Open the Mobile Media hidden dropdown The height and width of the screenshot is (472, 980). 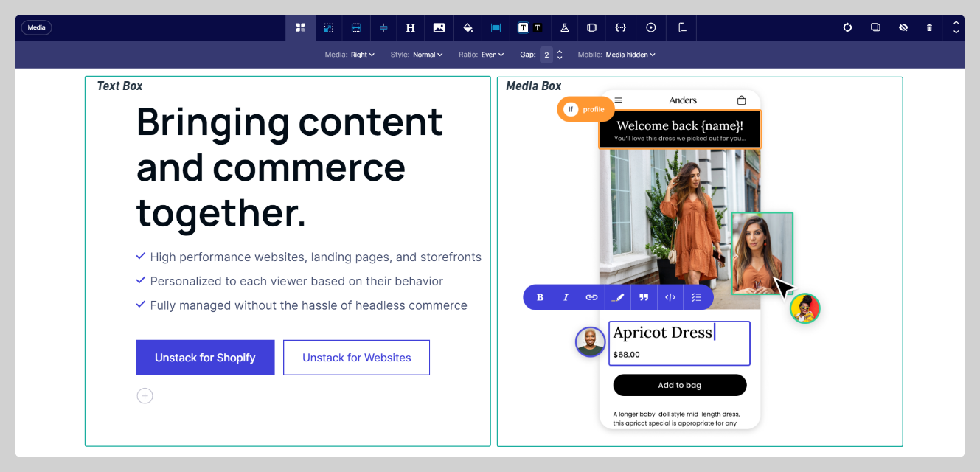click(630, 55)
